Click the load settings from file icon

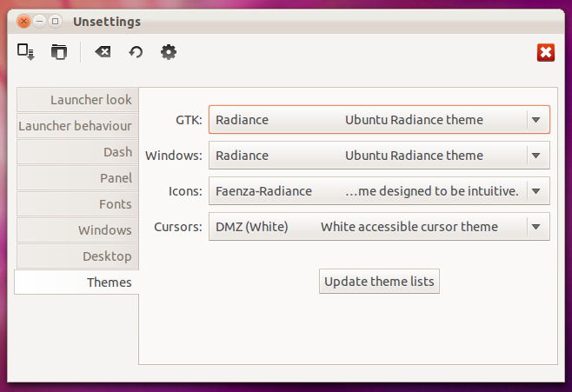click(x=25, y=52)
